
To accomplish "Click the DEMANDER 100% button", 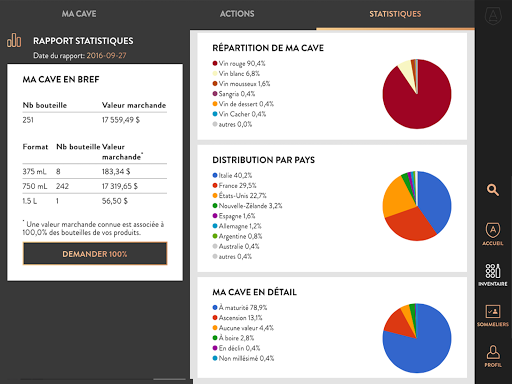I will point(95,254).
